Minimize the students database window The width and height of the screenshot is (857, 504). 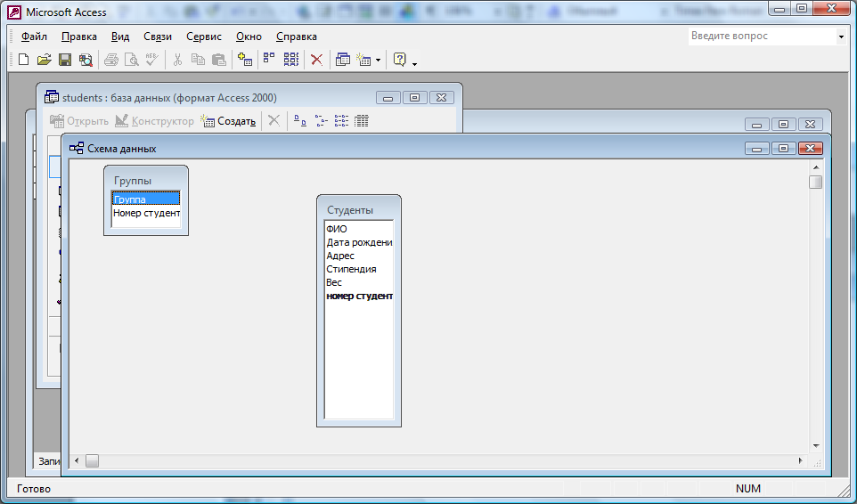[388, 98]
